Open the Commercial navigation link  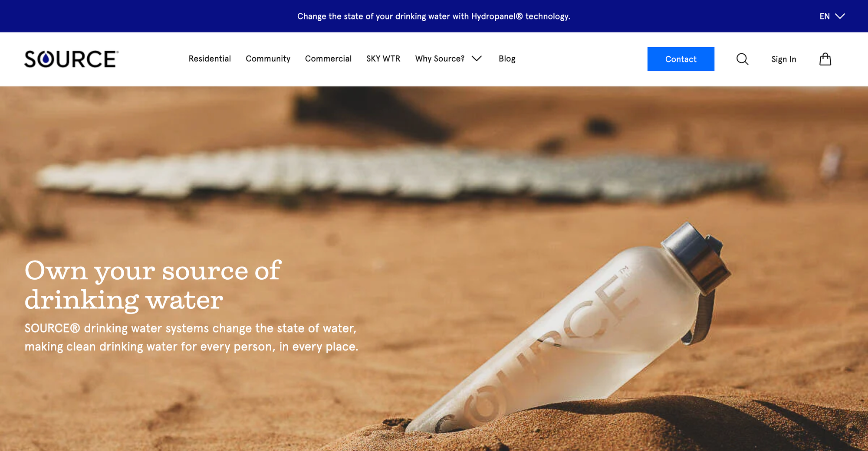(x=328, y=59)
